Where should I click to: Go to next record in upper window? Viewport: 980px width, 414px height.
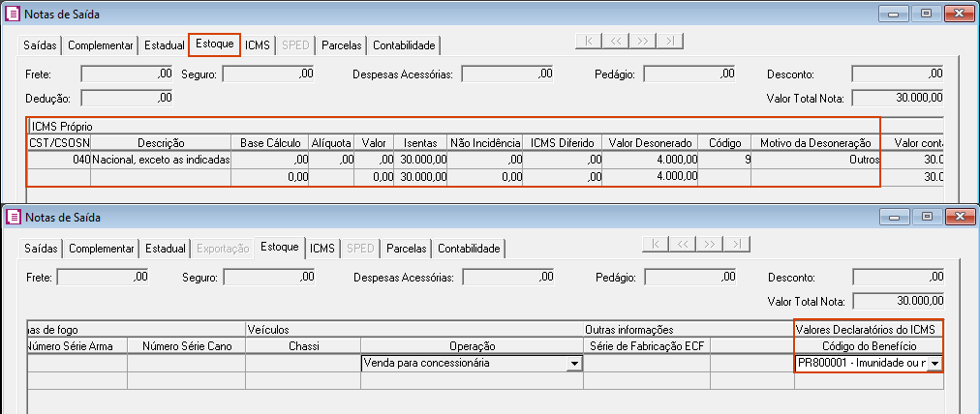click(644, 41)
